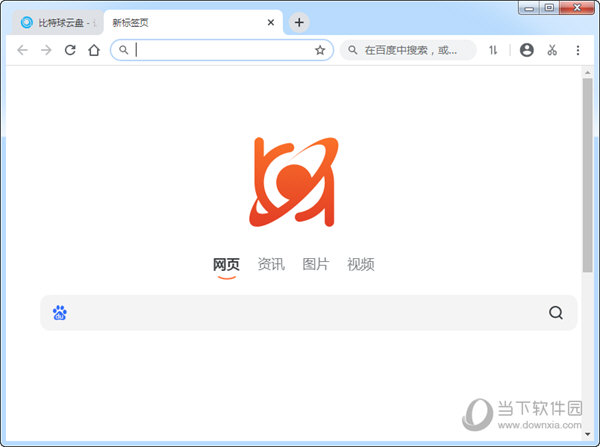Click the scrollbar up arrow
The height and width of the screenshot is (447, 600).
click(587, 72)
